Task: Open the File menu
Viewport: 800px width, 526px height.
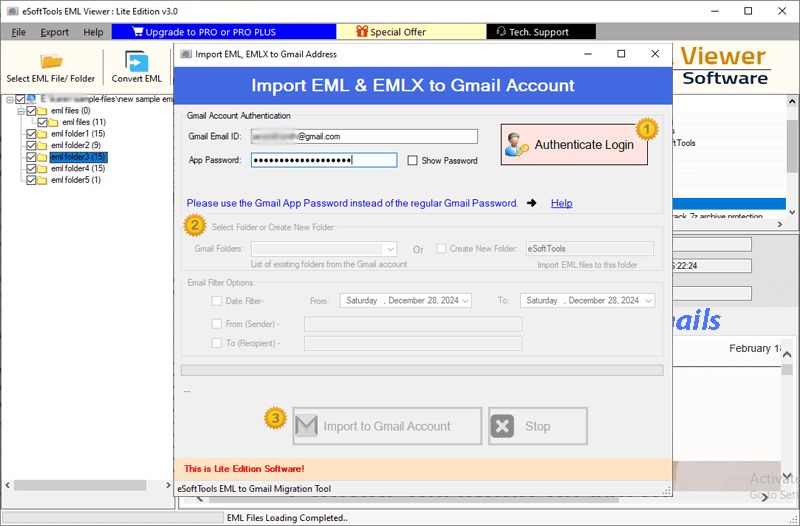Action: coord(18,32)
